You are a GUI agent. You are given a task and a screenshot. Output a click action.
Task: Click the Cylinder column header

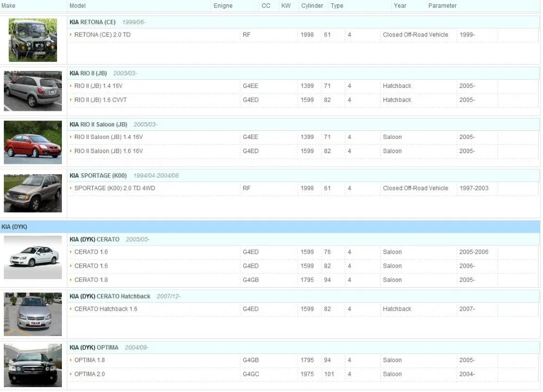pyautogui.click(x=312, y=5)
